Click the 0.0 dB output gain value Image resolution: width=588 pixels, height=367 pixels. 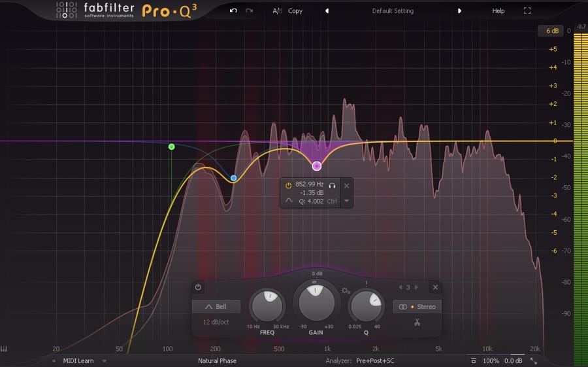pyautogui.click(x=513, y=361)
